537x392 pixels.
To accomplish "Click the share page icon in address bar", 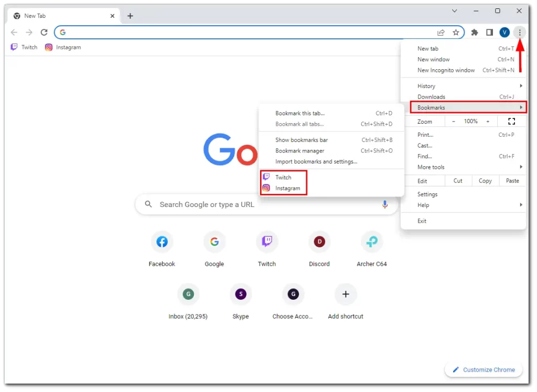I will click(x=441, y=32).
